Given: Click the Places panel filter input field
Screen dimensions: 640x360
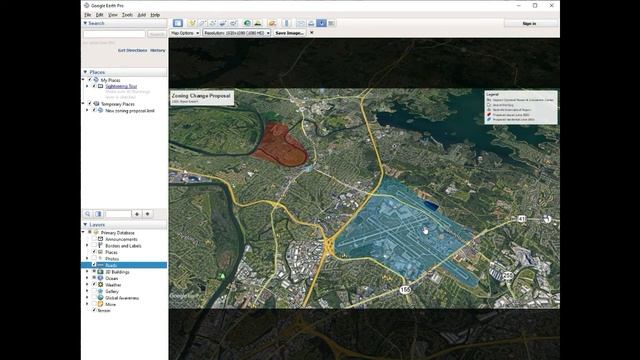Looking at the screenshot, I should click(x=118, y=214).
